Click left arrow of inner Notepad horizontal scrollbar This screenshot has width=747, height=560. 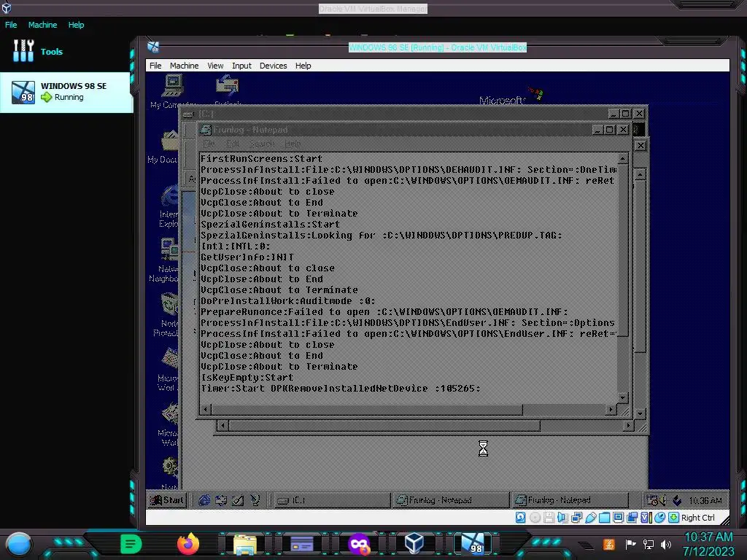[x=205, y=409]
